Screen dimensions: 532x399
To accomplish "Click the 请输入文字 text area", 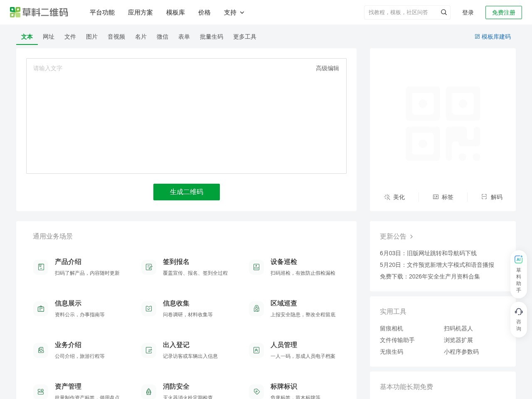I will click(186, 116).
